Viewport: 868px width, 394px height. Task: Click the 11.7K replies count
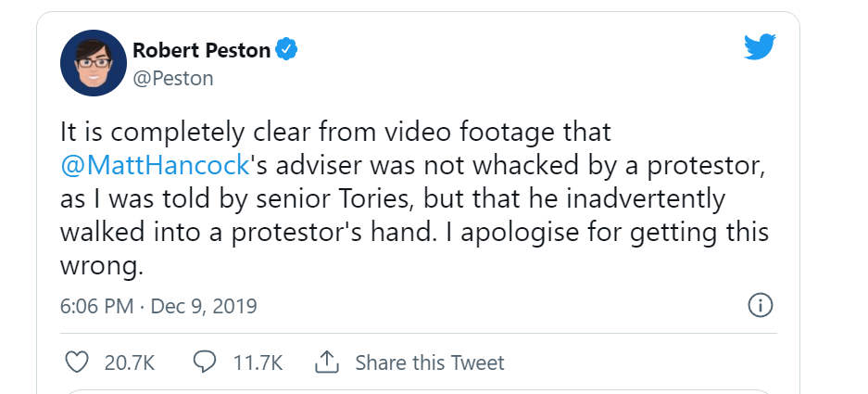[257, 362]
